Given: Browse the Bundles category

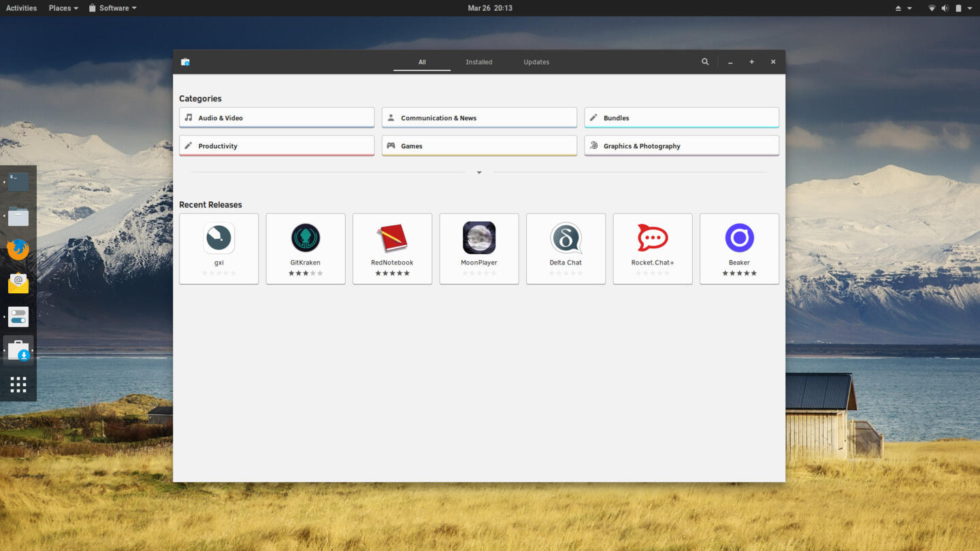Looking at the screenshot, I should 682,118.
